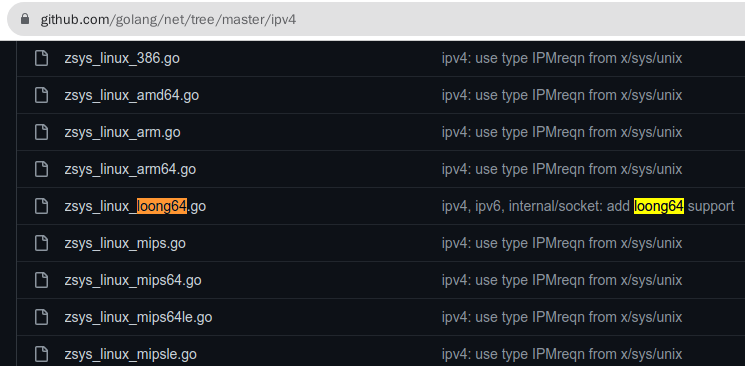Open the commit message for zsys_linux_mips.go
The image size is (745, 366).
pyautogui.click(x=562, y=243)
